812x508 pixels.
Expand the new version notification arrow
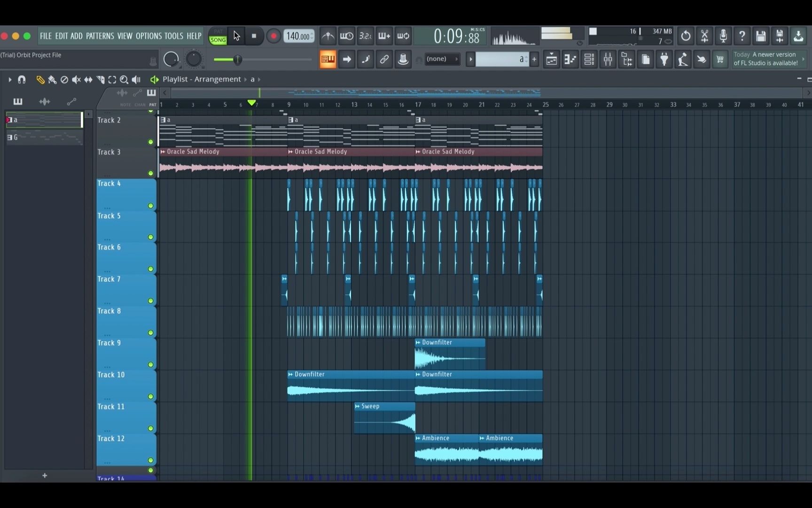804,59
